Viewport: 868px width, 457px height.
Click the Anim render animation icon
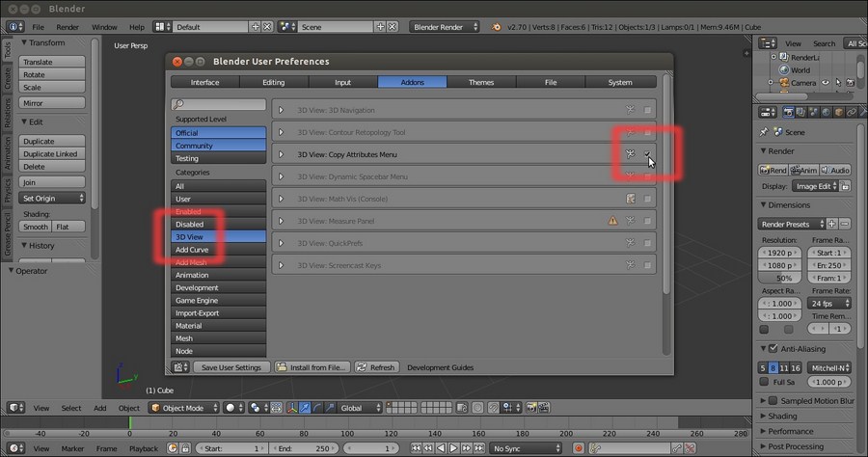(x=803, y=170)
